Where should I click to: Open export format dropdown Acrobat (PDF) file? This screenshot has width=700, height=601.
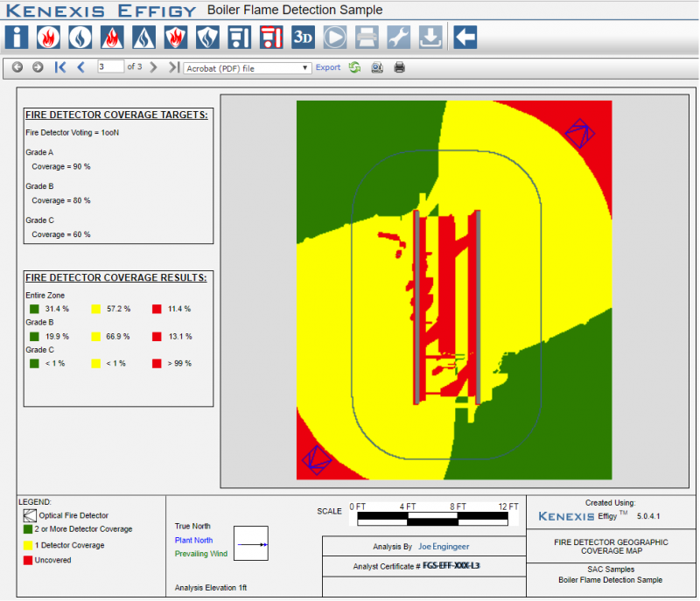click(x=248, y=67)
